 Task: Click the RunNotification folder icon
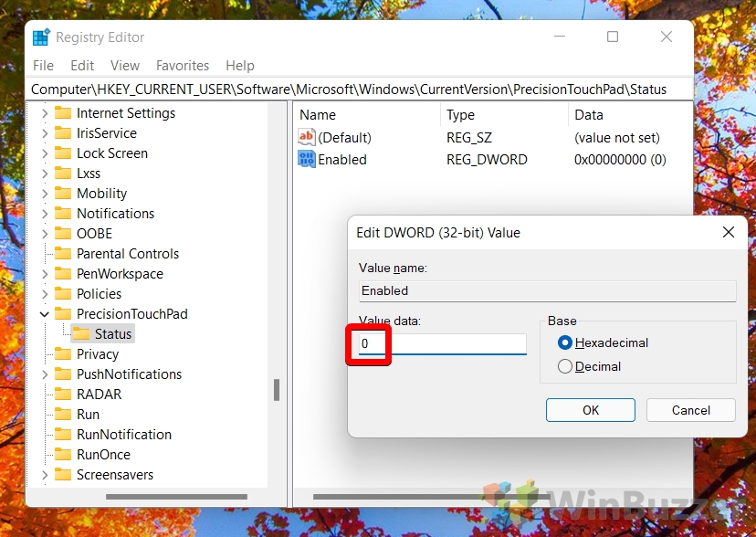63,435
